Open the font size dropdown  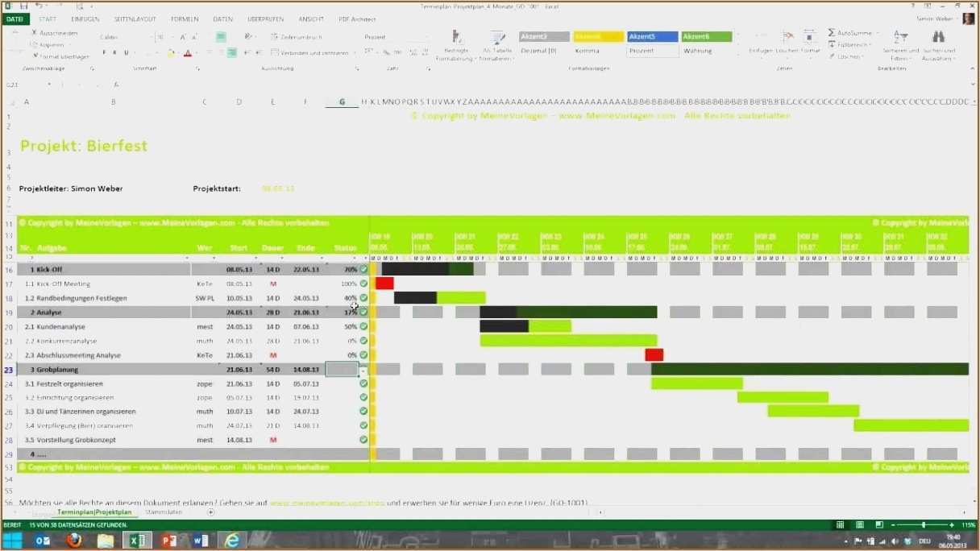click(172, 36)
